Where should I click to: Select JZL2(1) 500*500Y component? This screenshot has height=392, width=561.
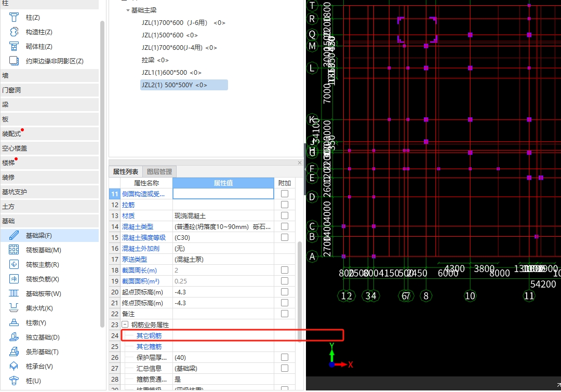click(x=184, y=85)
